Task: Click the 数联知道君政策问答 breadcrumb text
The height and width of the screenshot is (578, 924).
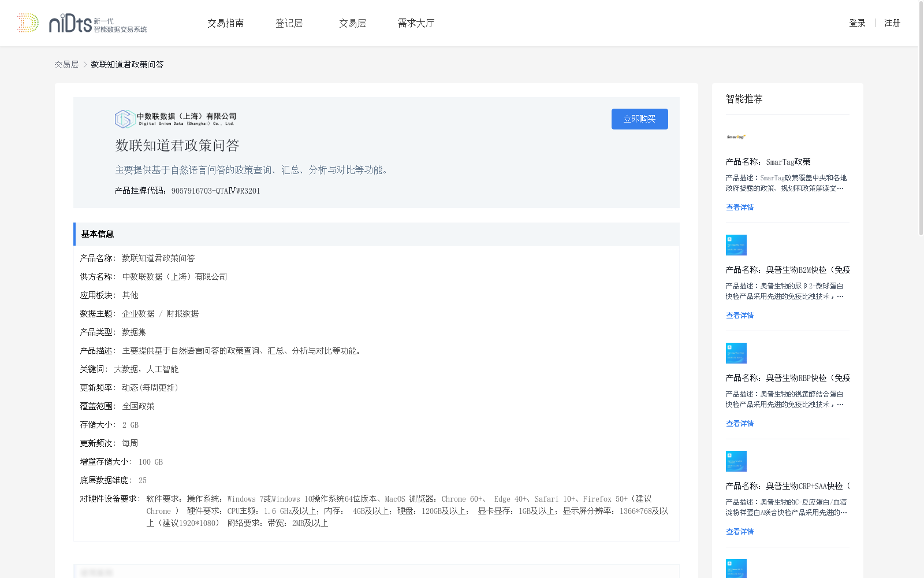Action: click(x=127, y=65)
